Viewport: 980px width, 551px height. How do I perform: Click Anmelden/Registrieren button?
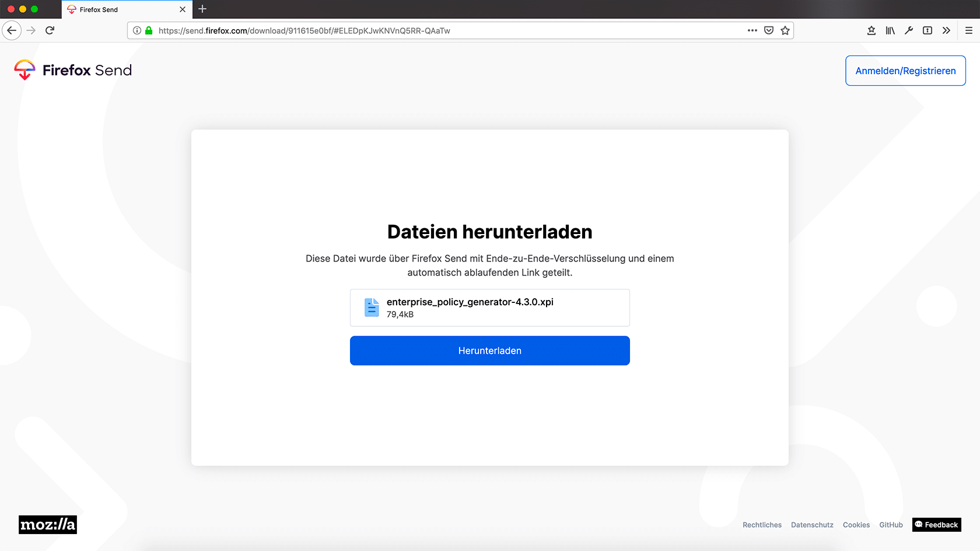tap(905, 71)
